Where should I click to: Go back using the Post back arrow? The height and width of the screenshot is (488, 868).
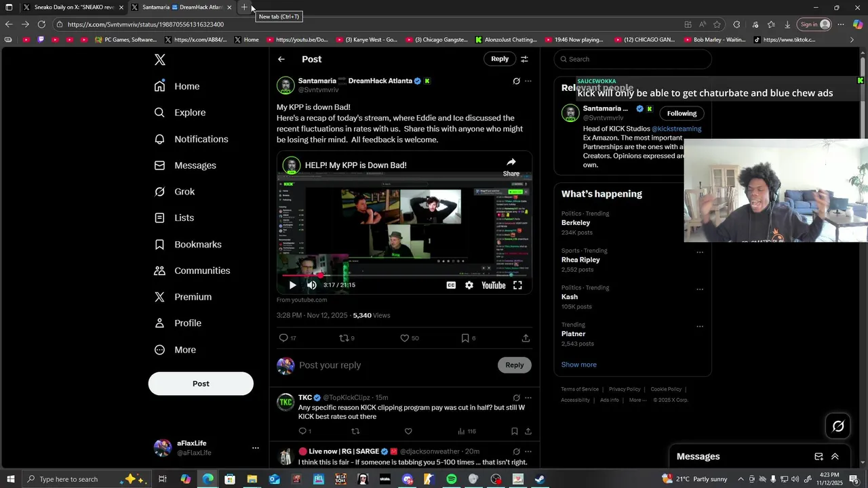[x=281, y=59]
